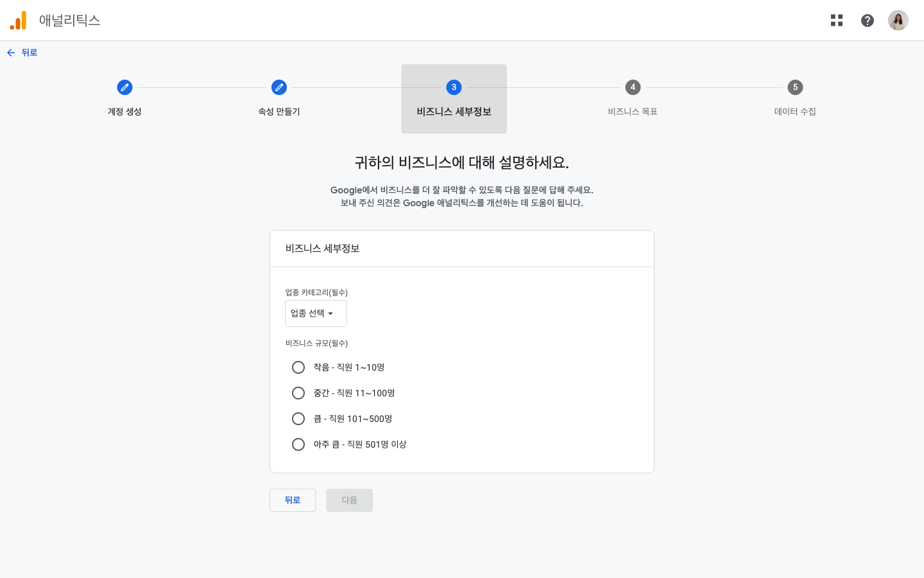Click the 뒤로 button below the form
The image size is (924, 578).
pos(293,500)
